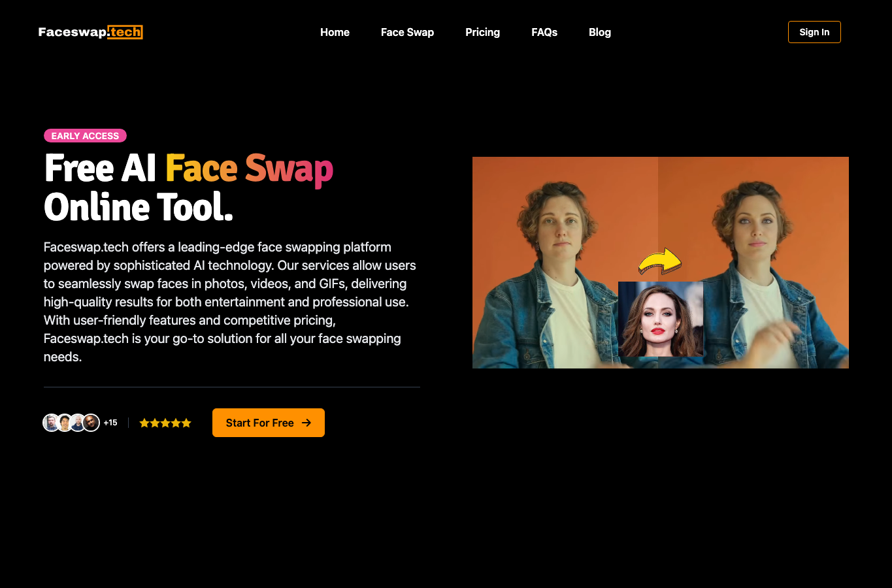Click the 'Free AI Face Swap' heading
Image resolution: width=892 pixels, height=588 pixels.
tap(189, 169)
